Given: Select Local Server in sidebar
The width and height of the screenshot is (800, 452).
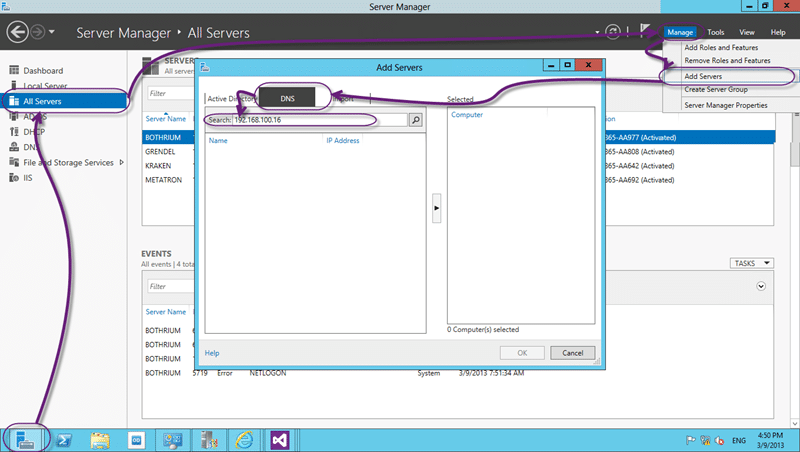Looking at the screenshot, I should [45, 86].
